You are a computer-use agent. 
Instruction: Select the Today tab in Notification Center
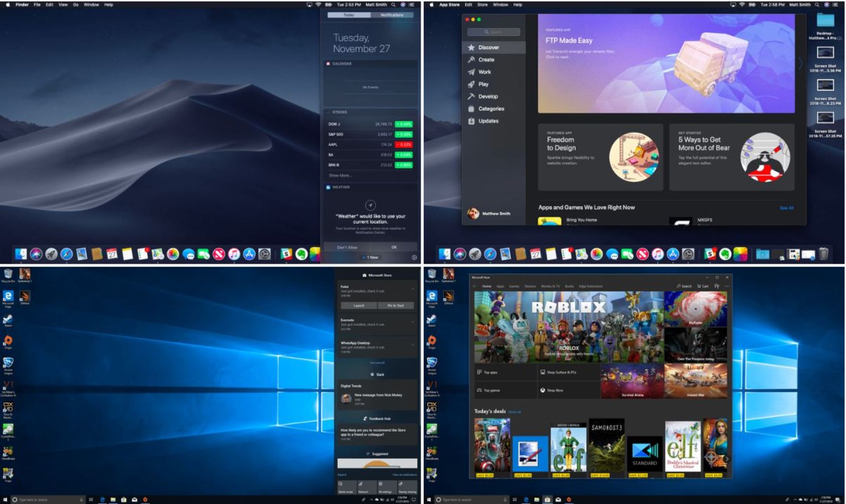349,15
